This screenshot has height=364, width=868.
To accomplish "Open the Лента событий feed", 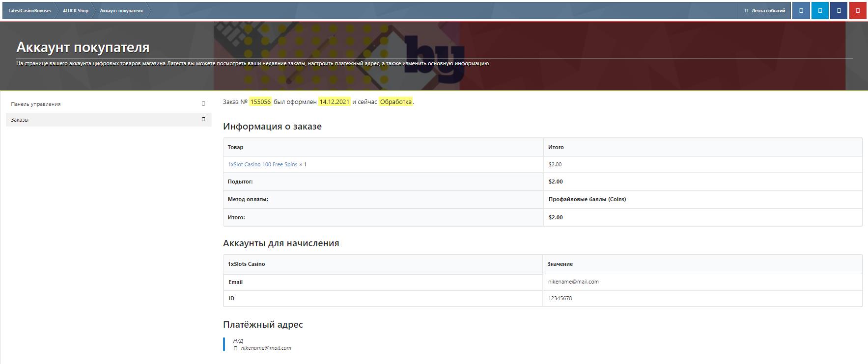I will click(x=768, y=10).
